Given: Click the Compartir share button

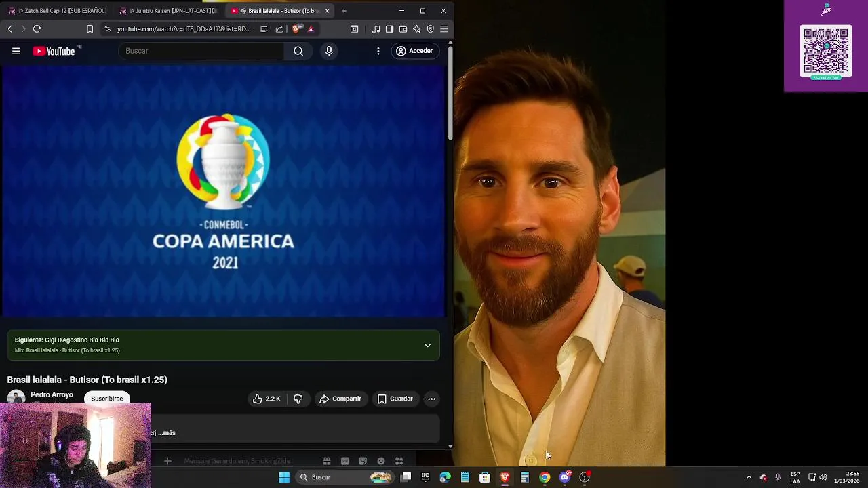Looking at the screenshot, I should coord(340,399).
